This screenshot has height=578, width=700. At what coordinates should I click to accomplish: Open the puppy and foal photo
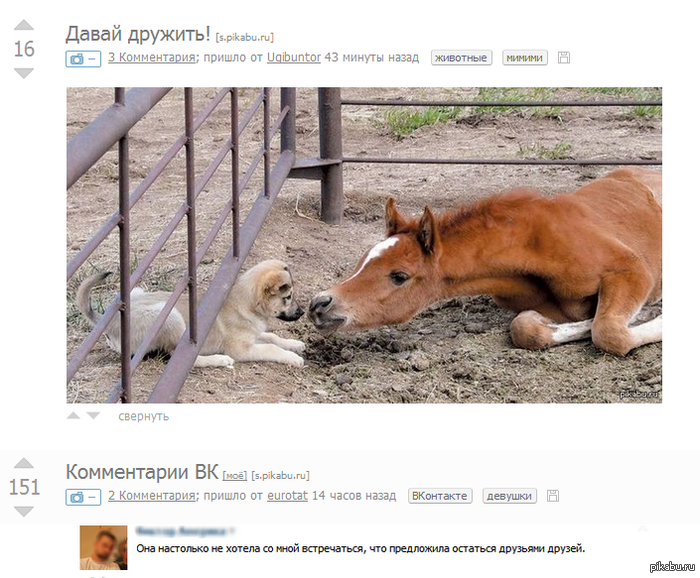point(364,245)
